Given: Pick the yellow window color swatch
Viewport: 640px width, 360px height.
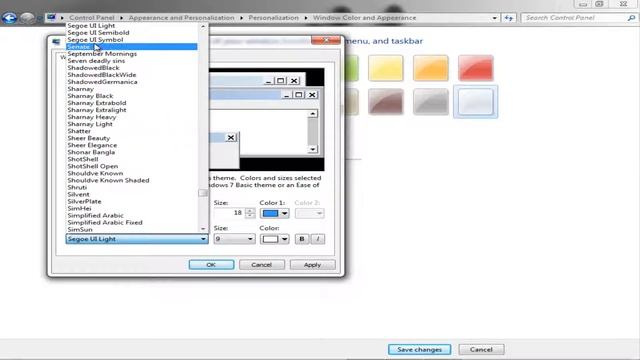Looking at the screenshot, I should pos(386,68).
